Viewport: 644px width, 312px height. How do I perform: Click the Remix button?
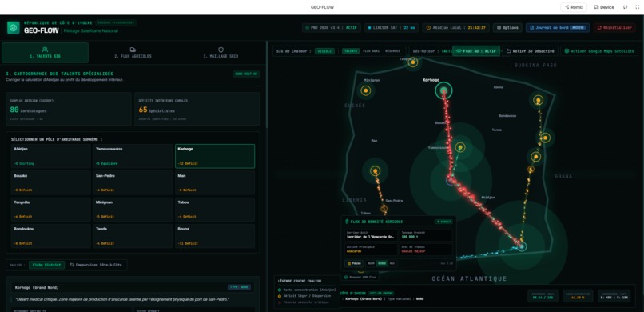pos(574,7)
